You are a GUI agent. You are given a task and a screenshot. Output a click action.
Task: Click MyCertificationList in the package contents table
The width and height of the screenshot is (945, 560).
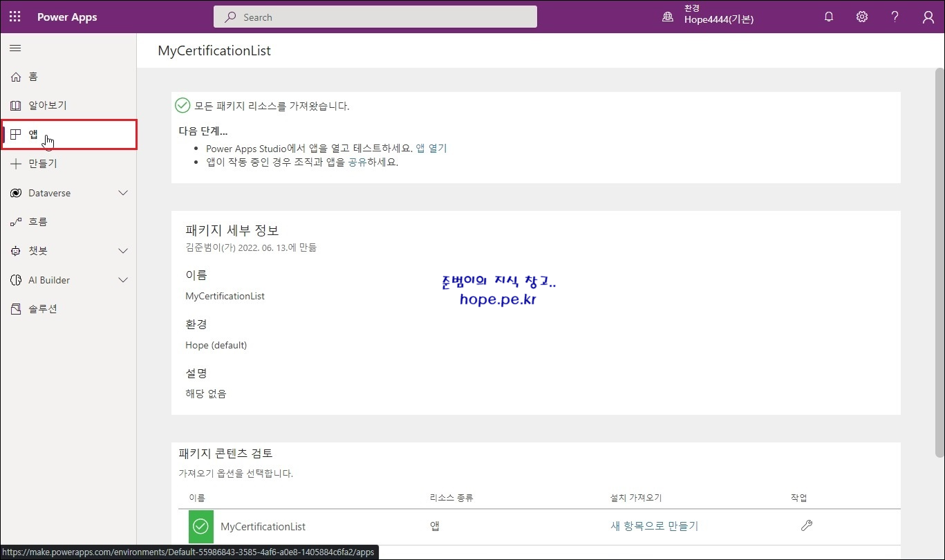click(263, 527)
